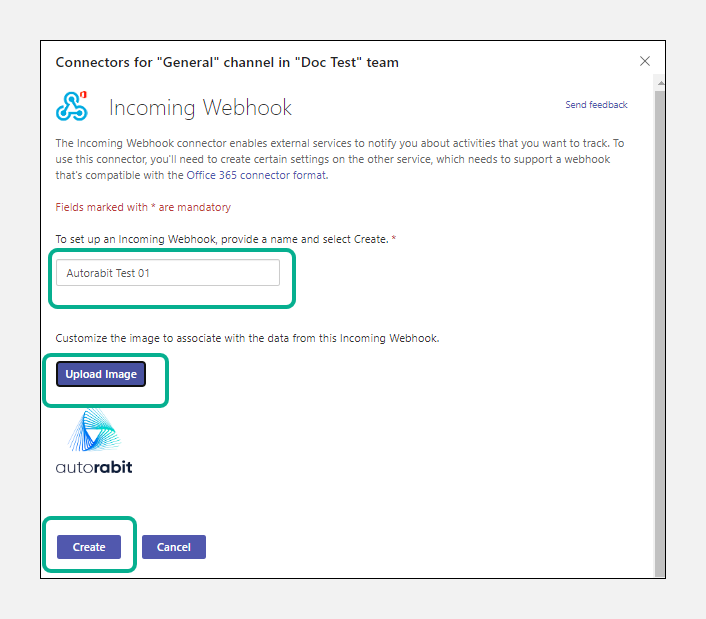
Task: Click the scrollbar up arrow
Action: pyautogui.click(x=660, y=83)
